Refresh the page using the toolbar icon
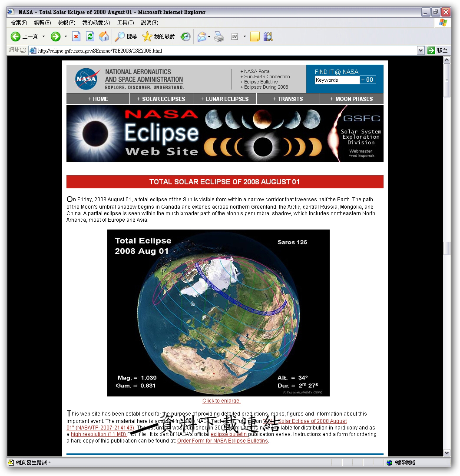This screenshot has width=460, height=476. pyautogui.click(x=90, y=37)
